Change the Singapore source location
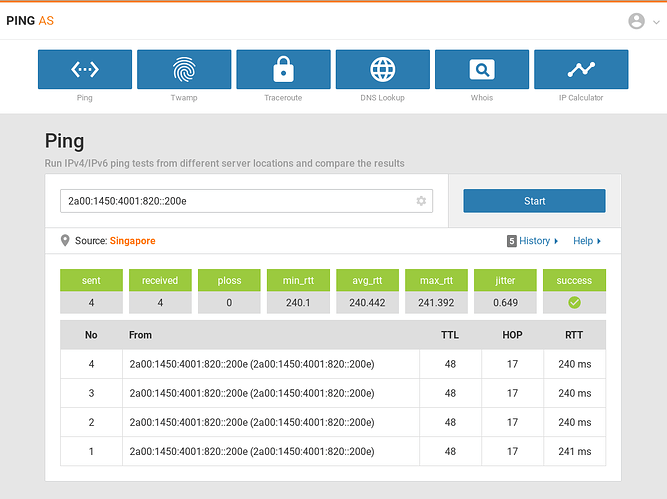Image resolution: width=667 pixels, height=499 pixels. point(133,241)
